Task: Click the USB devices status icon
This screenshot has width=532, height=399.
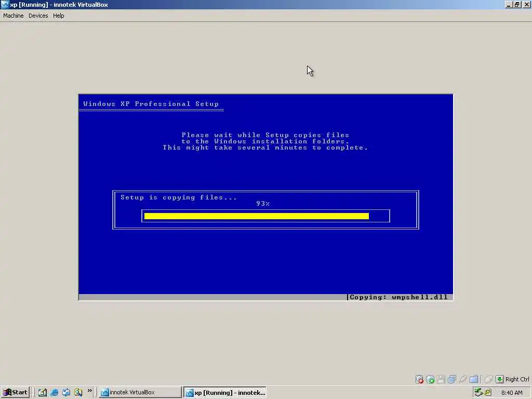Action: 463,379
